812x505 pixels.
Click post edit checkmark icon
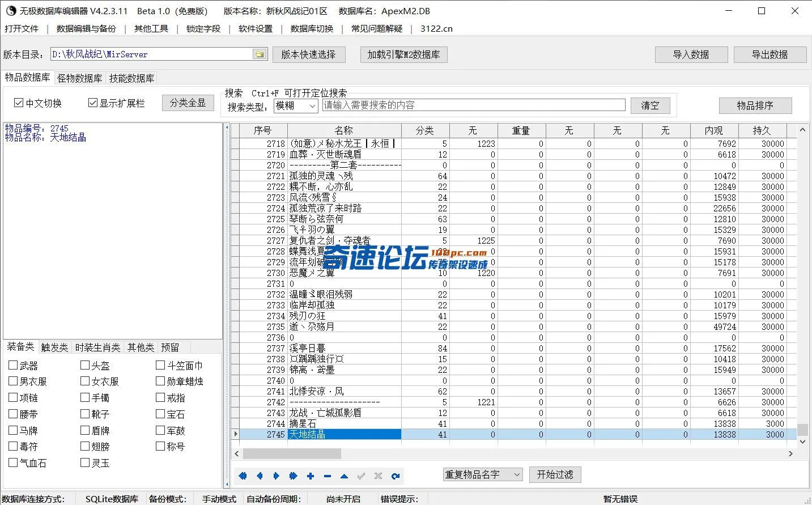tap(361, 476)
